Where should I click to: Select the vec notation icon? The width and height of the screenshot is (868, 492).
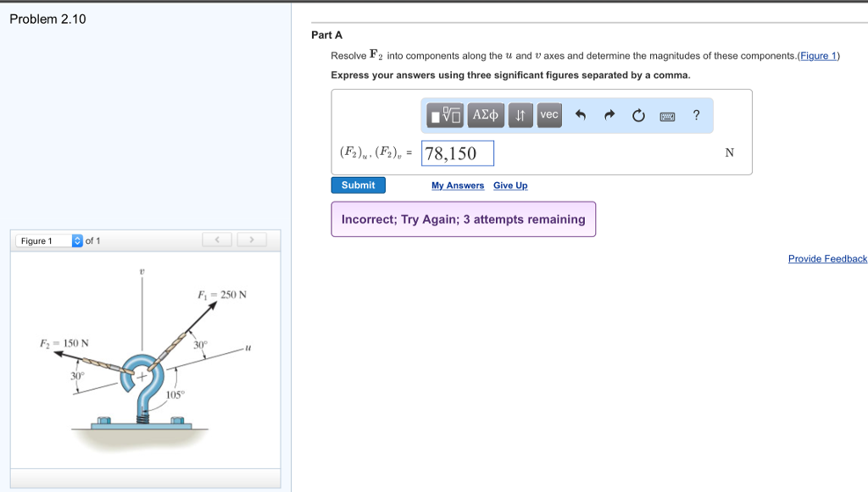pyautogui.click(x=548, y=115)
